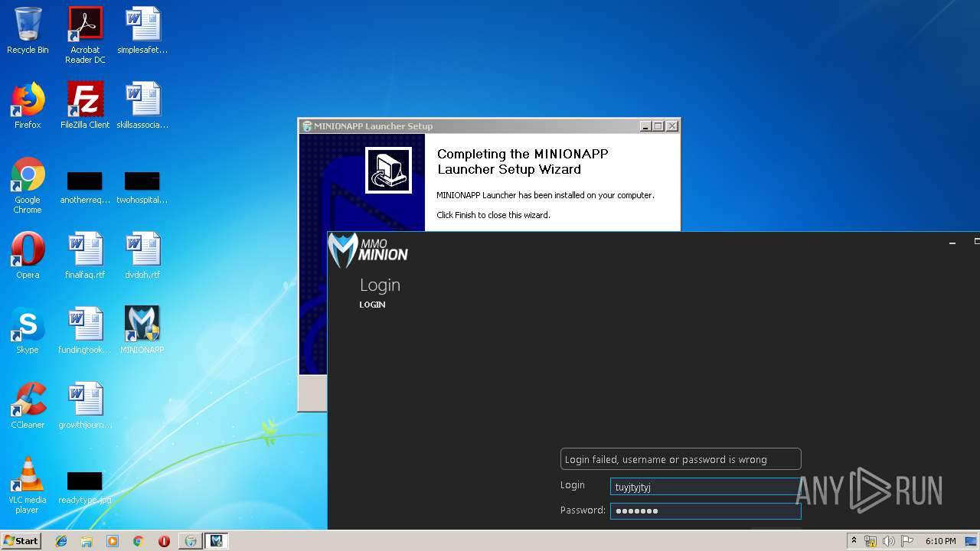
Task: Minimize the MMO Minion window
Action: pyautogui.click(x=952, y=243)
